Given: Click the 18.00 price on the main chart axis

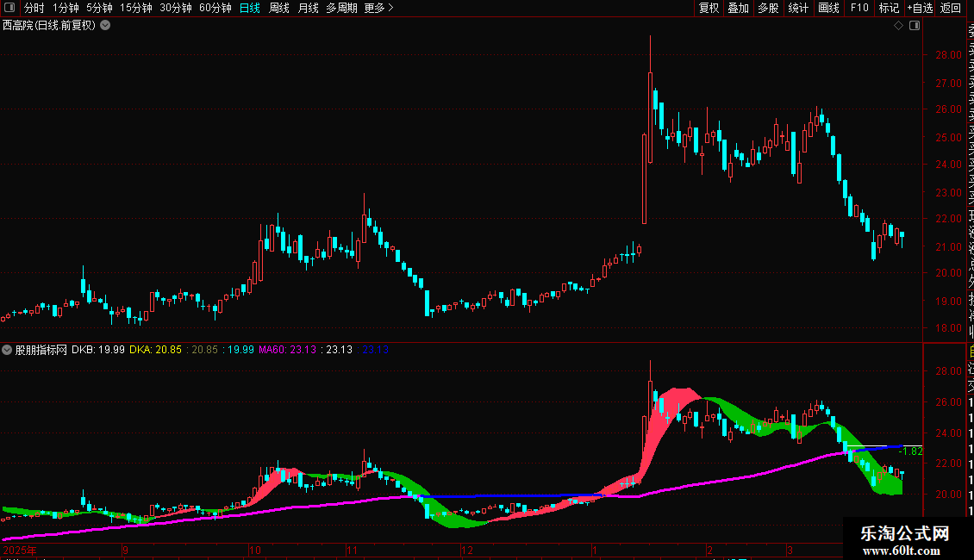Looking at the screenshot, I should point(948,328).
